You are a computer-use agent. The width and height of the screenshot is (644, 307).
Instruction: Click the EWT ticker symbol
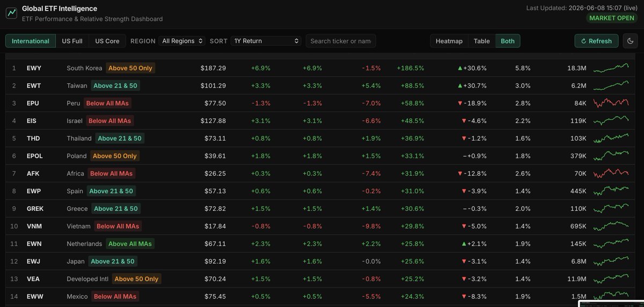(x=34, y=86)
